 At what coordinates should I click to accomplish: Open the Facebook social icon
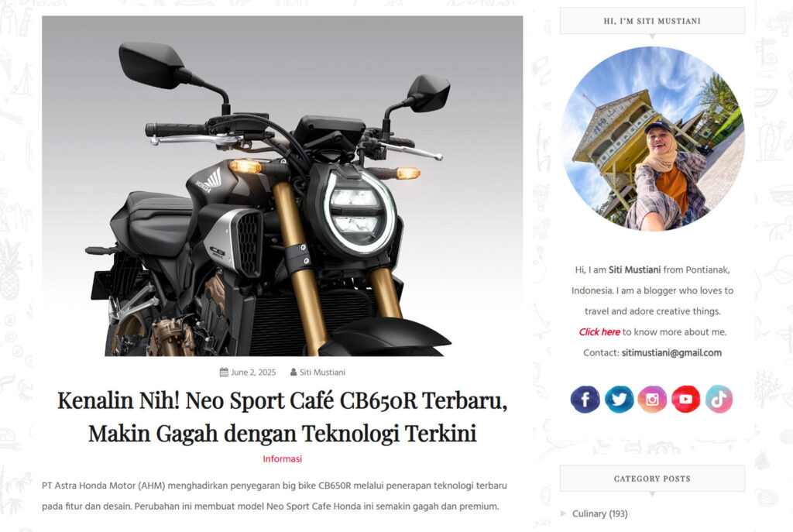pyautogui.click(x=585, y=399)
